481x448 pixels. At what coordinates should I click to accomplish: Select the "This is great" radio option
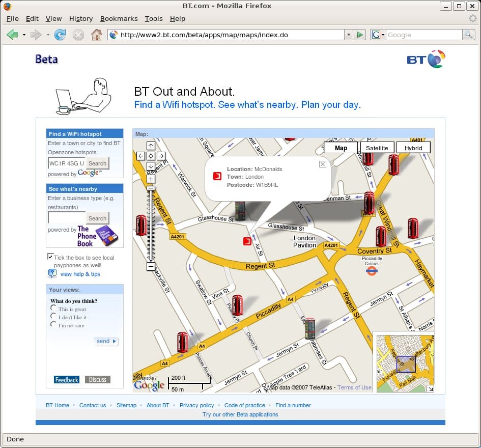(x=53, y=308)
